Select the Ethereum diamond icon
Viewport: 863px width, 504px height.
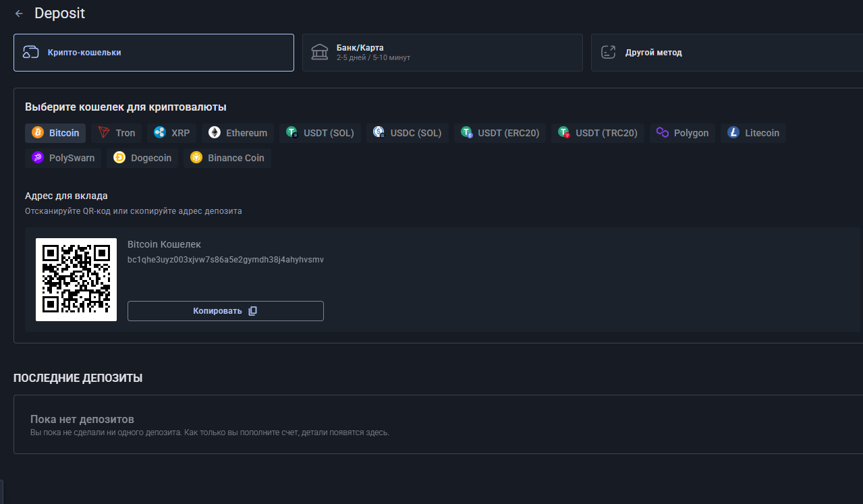click(215, 133)
